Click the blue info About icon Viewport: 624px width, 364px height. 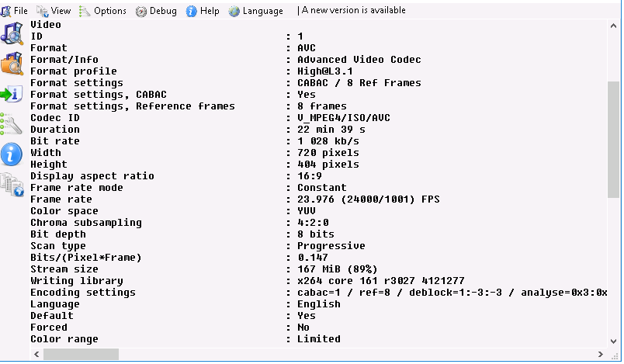pos(12,154)
